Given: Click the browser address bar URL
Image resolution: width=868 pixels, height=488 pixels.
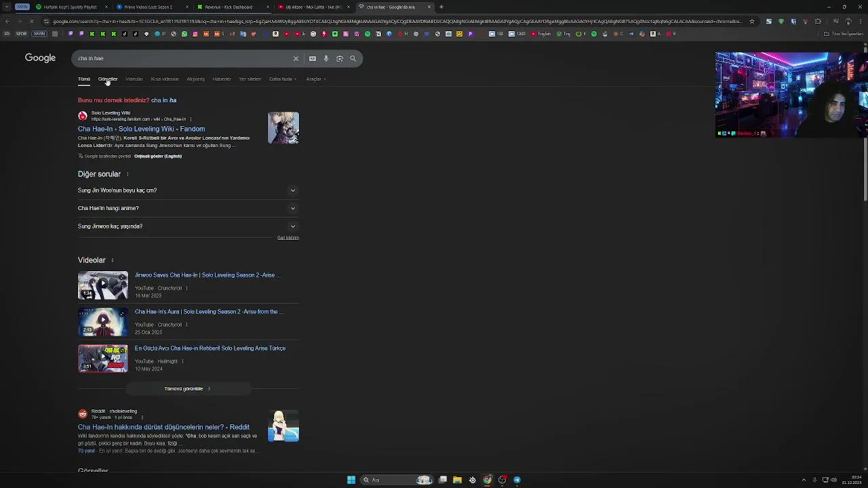Looking at the screenshot, I should [x=397, y=21].
